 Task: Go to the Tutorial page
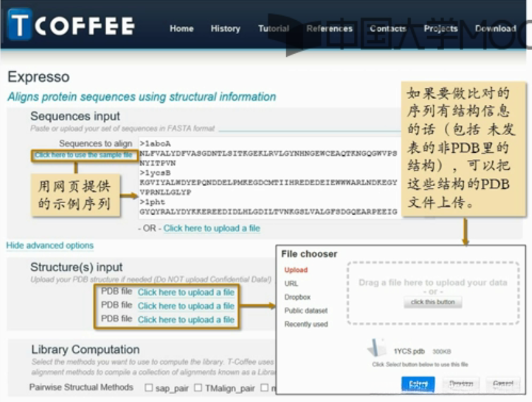pyautogui.click(x=274, y=28)
